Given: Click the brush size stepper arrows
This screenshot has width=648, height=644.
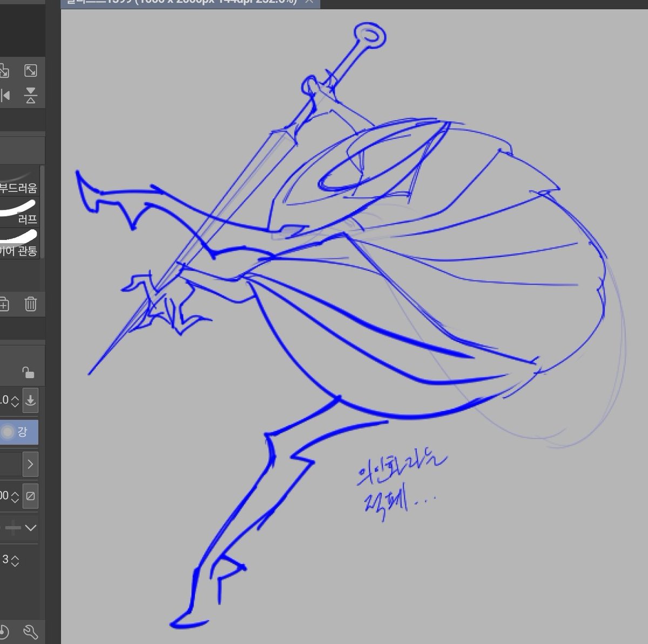Looking at the screenshot, I should coord(15,401).
